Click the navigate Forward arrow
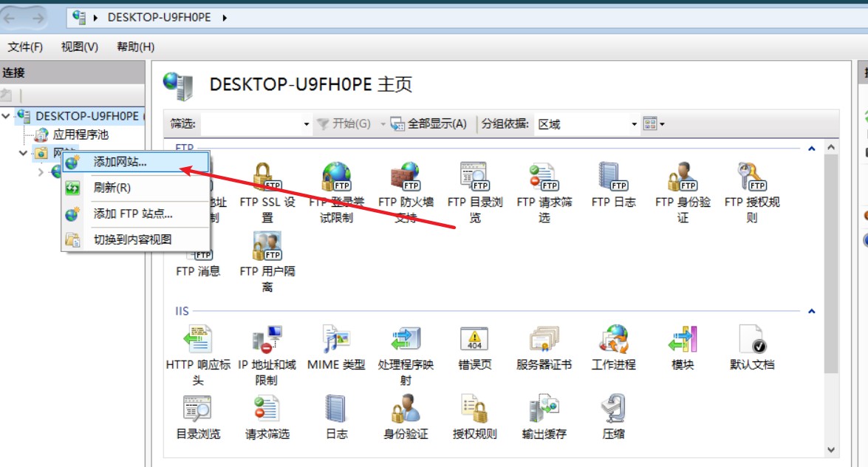 tap(38, 18)
